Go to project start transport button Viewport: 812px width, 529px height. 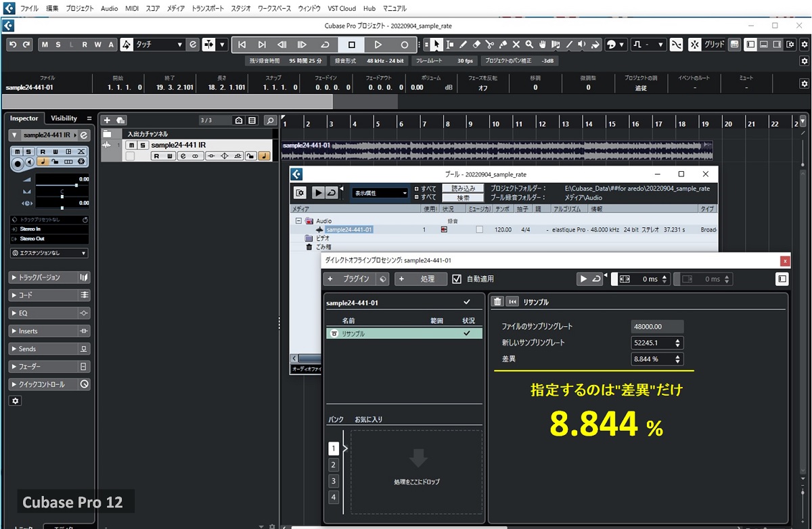pos(242,45)
